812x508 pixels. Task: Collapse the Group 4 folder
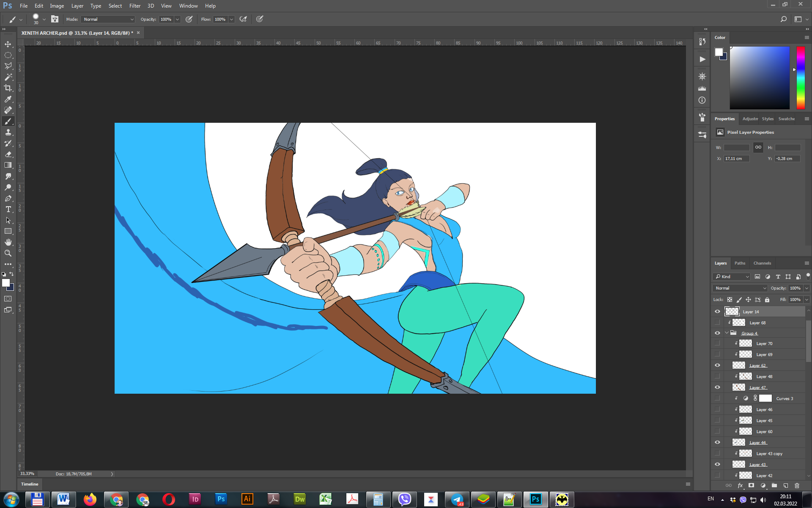(727, 333)
